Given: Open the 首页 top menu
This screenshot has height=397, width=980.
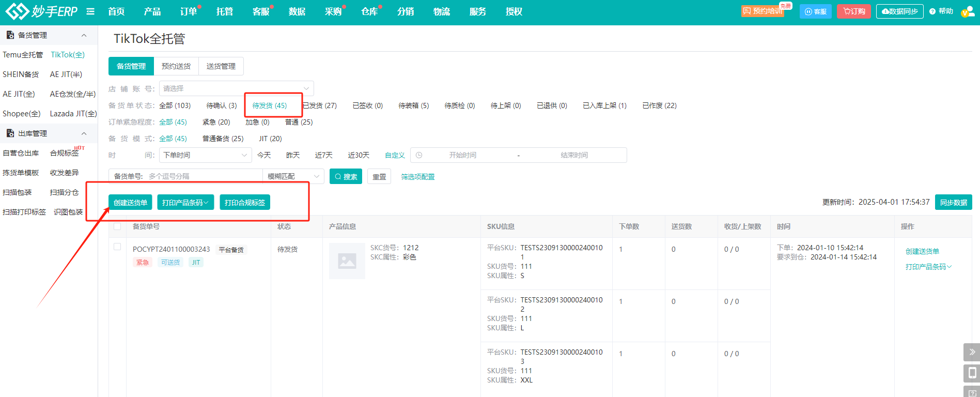Looking at the screenshot, I should (116, 11).
